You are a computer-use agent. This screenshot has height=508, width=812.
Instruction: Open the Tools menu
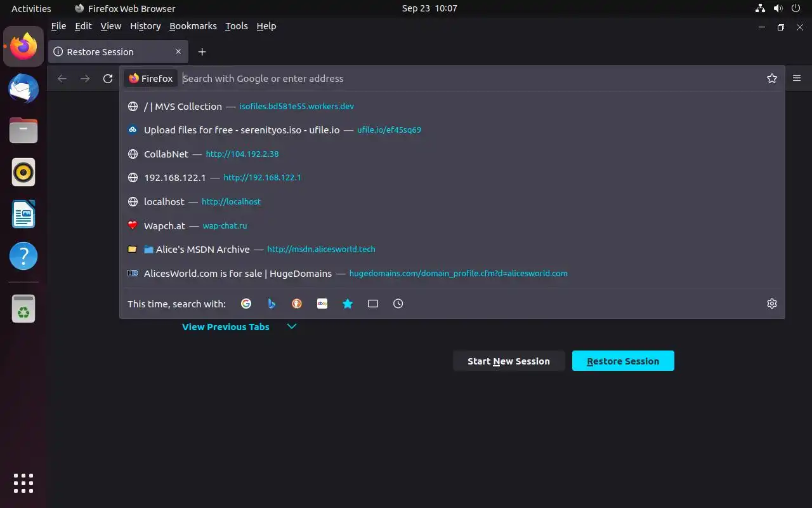(x=237, y=26)
